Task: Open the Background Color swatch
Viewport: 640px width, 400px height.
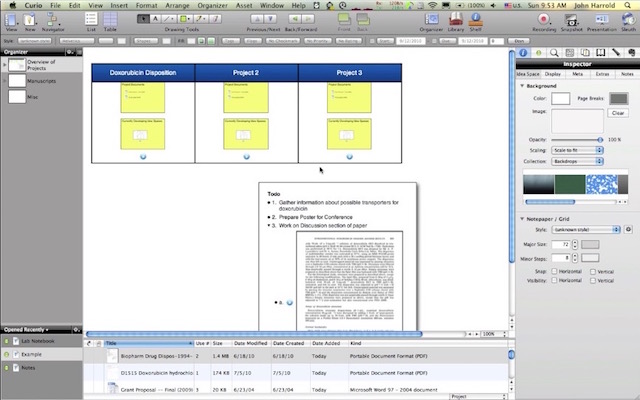Action: coord(560,98)
